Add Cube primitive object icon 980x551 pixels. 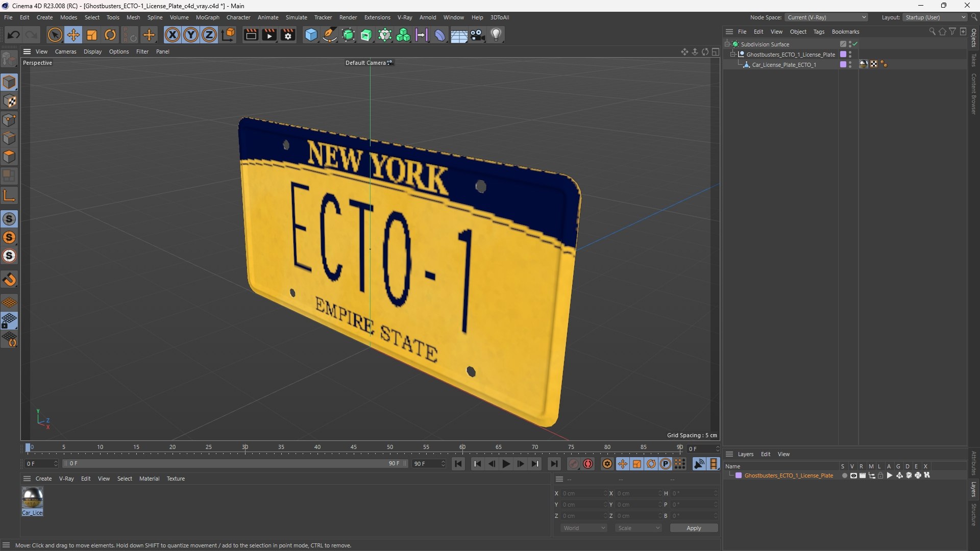[311, 35]
